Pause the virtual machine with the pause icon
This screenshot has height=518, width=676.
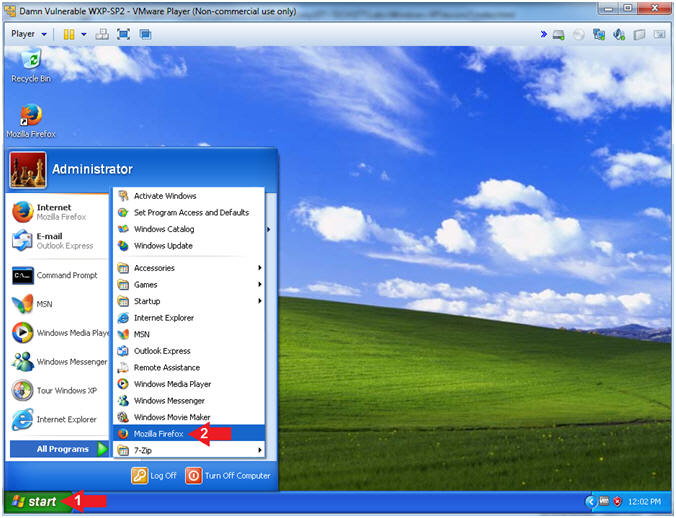pos(69,34)
